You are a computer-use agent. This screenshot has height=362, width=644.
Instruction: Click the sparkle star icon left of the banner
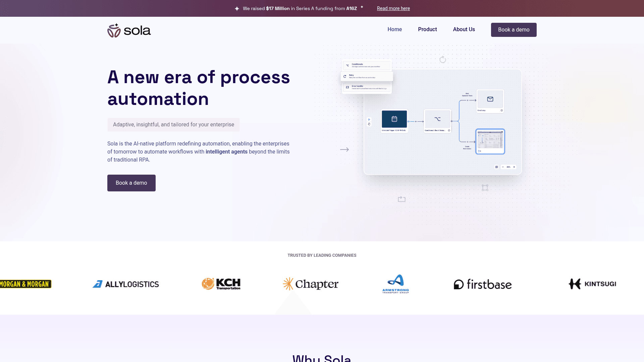point(237,8)
